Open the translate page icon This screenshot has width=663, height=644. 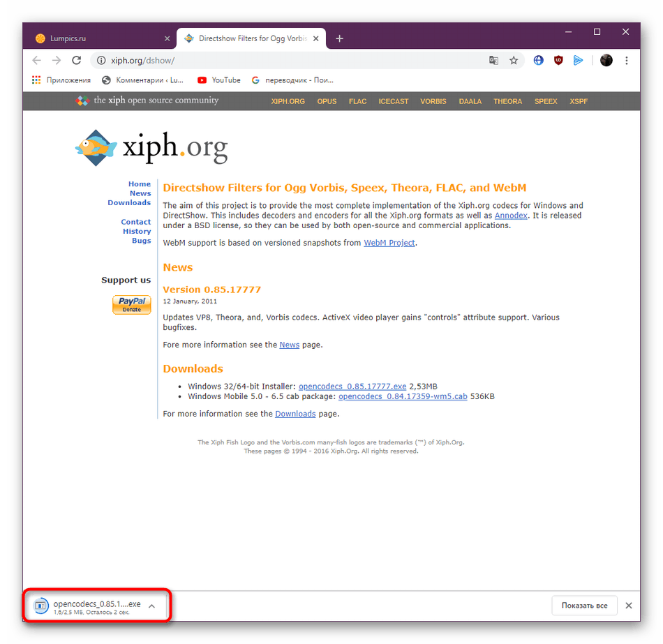point(493,61)
